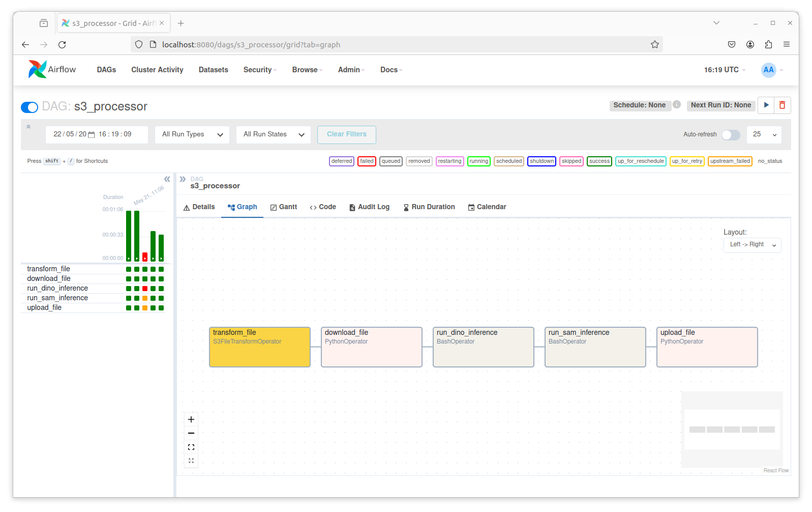The image size is (812, 512).
Task: Expand the Admin menu
Action: point(351,70)
